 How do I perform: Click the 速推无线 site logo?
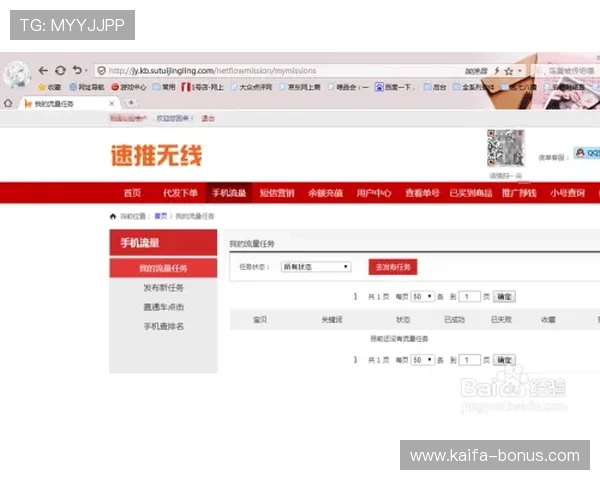click(x=156, y=155)
